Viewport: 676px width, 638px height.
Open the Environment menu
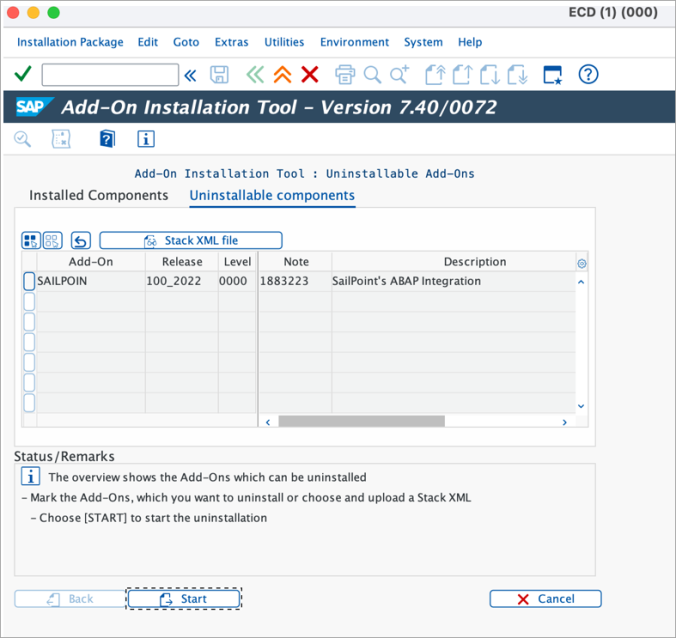click(x=354, y=42)
